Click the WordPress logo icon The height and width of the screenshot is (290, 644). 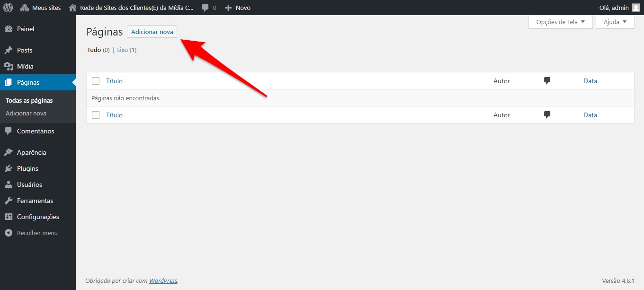[8, 8]
